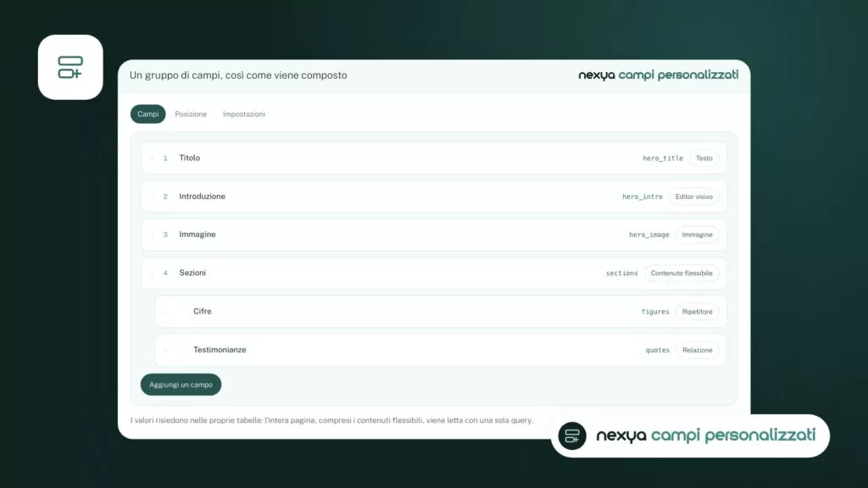Click the footnote 'I valori risiedono nelle proprie tabelle'
The height and width of the screenshot is (488, 868).
click(331, 420)
